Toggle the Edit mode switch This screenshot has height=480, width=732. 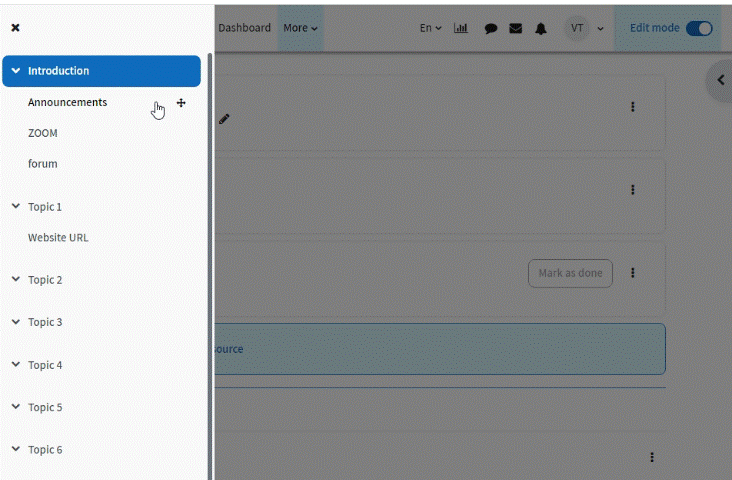[x=699, y=28]
